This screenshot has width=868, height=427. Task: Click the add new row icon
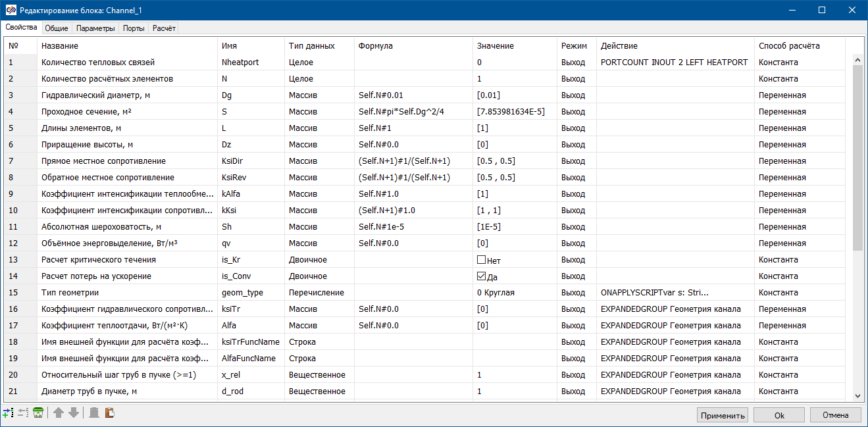(x=8, y=413)
